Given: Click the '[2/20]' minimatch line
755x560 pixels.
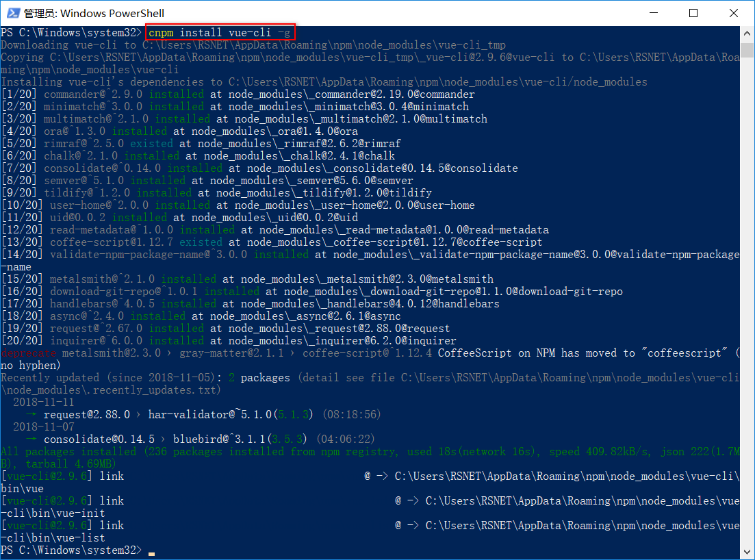Looking at the screenshot, I should tap(235, 106).
